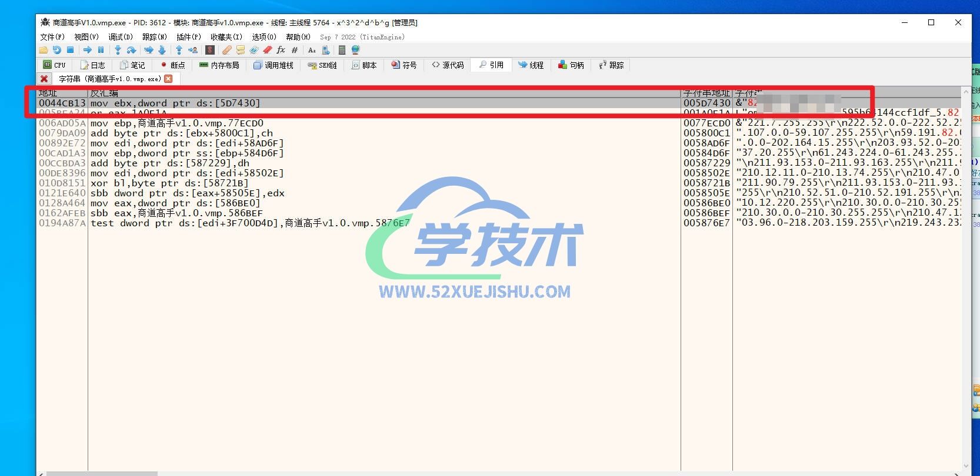Click the step into icon
Screen dimensions: 980x476
click(118, 50)
